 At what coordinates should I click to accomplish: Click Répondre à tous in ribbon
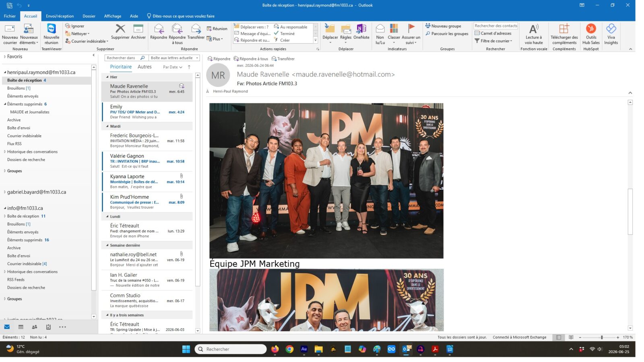click(177, 34)
